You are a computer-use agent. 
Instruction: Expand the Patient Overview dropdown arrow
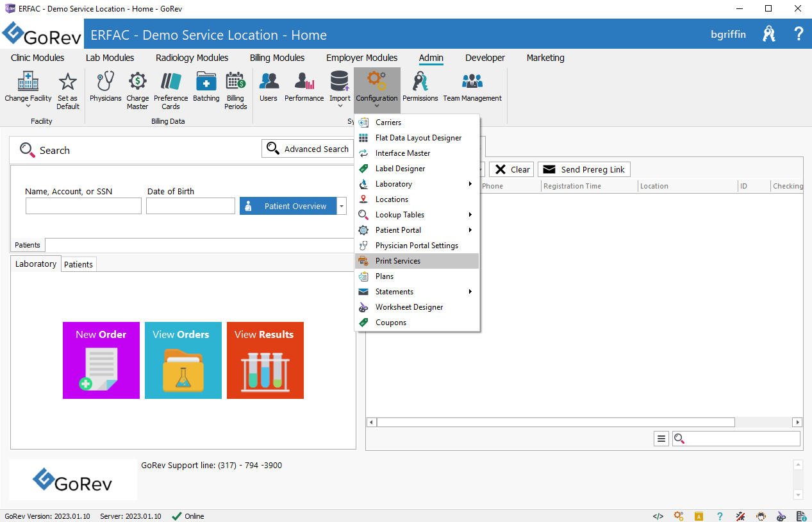(x=342, y=206)
